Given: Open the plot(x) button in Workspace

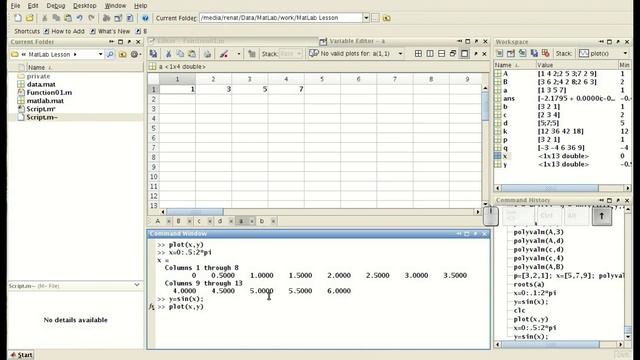Looking at the screenshot, I should [x=594, y=53].
